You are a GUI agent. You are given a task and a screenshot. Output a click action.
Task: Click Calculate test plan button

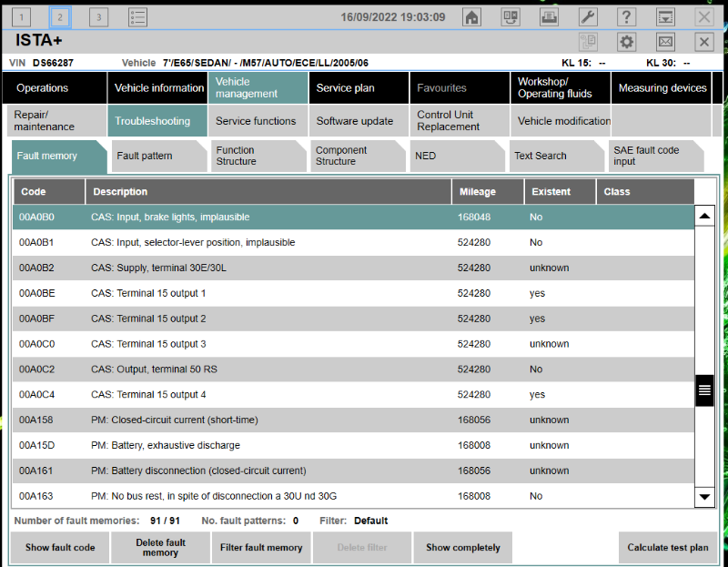tap(668, 548)
